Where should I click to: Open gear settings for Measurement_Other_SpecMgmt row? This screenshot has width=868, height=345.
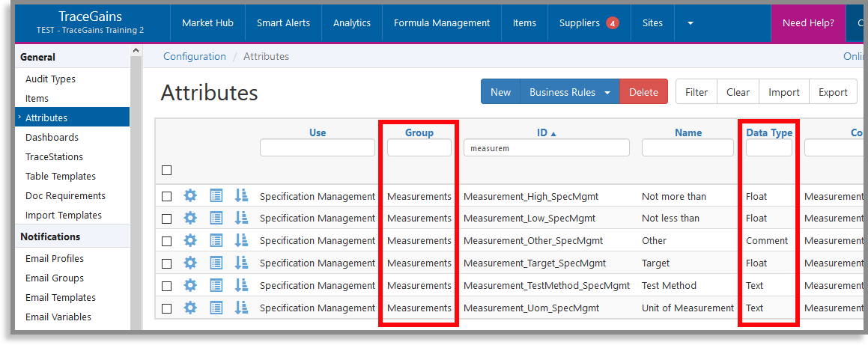190,240
